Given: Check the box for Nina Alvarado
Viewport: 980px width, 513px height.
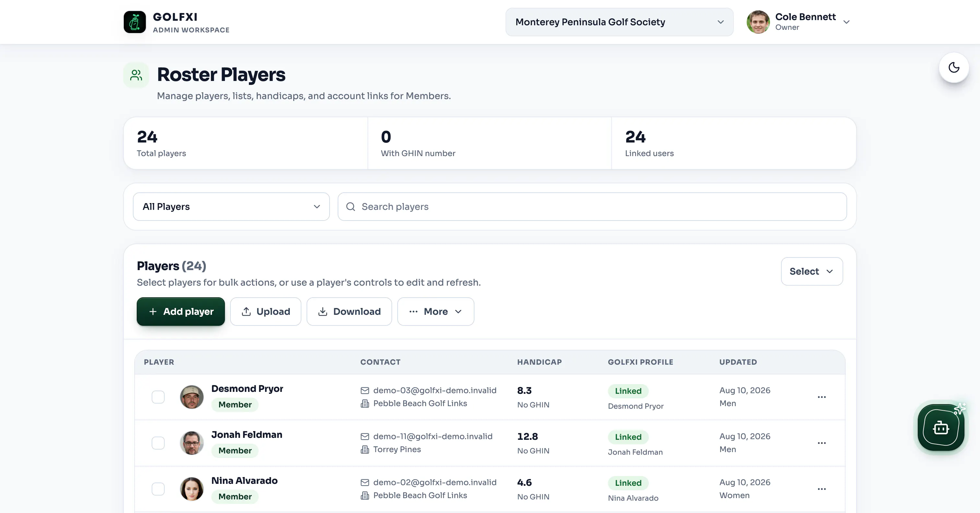Looking at the screenshot, I should tap(158, 489).
